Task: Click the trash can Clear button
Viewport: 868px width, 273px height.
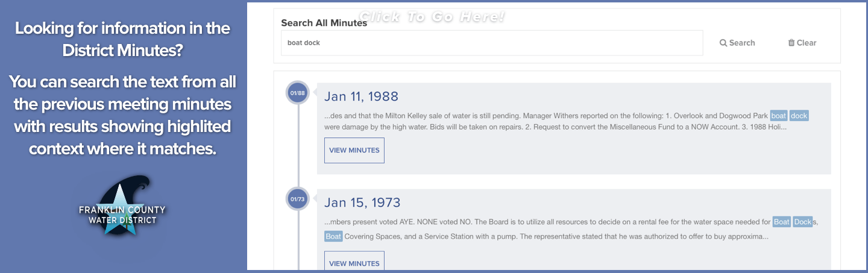Action: point(802,43)
